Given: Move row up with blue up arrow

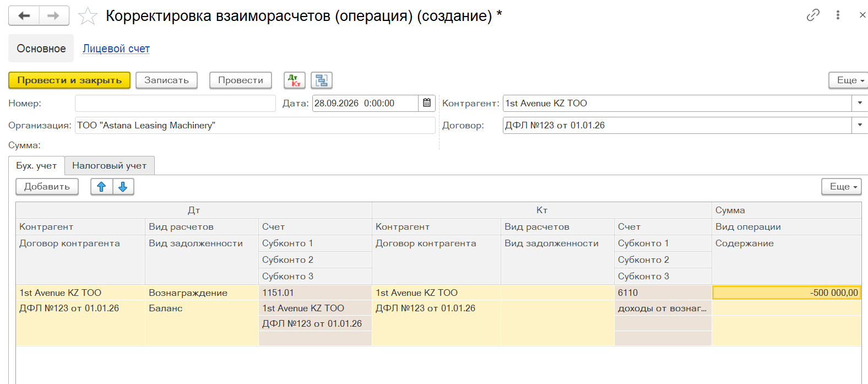Looking at the screenshot, I should (x=101, y=187).
